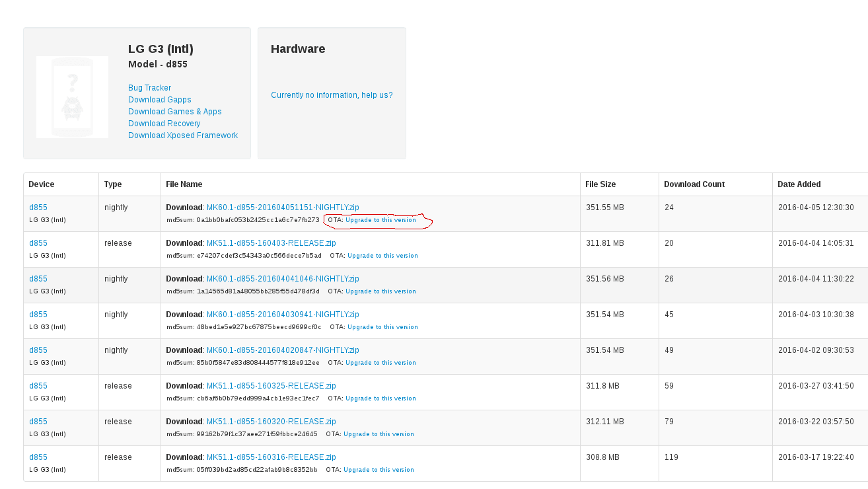Select md5sum 0a1bb0bafc053b2425cc1a6c7e7fb273
Viewport: 868px width, 489px height.
(258, 220)
